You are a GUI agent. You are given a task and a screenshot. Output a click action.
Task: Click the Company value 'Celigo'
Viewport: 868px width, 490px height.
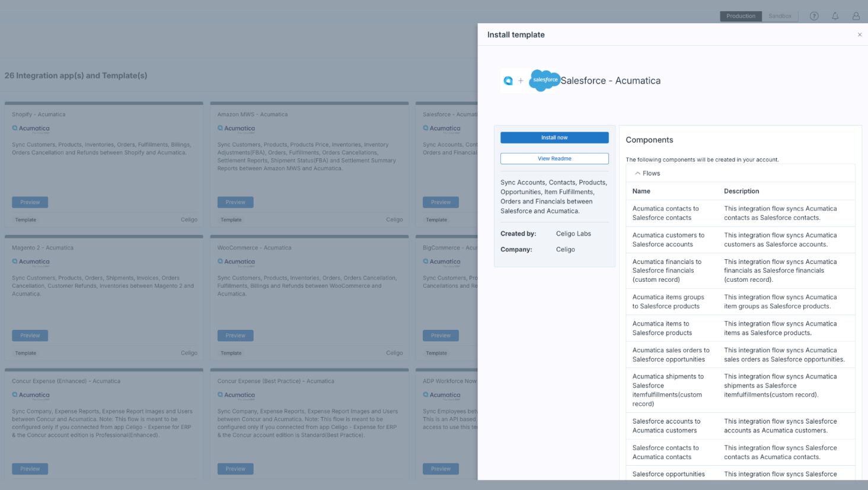tap(566, 249)
